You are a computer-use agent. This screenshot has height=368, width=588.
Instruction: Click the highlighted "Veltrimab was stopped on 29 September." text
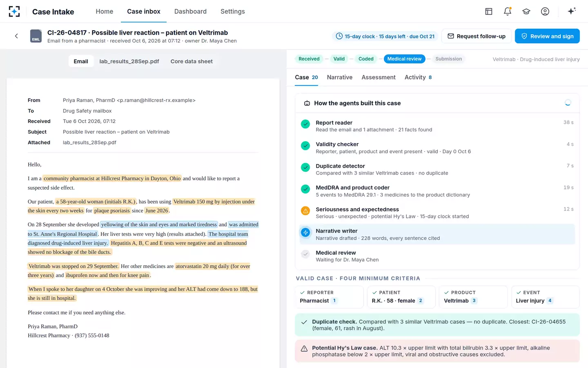[x=73, y=266]
